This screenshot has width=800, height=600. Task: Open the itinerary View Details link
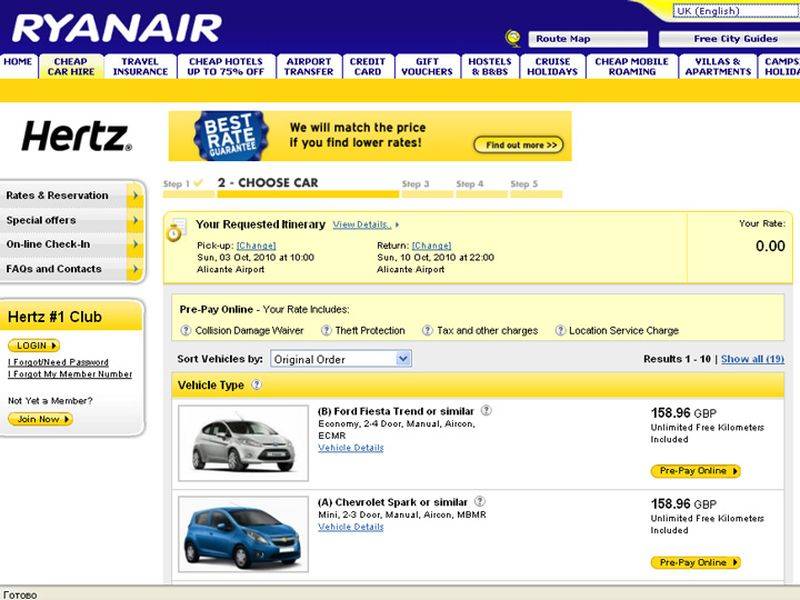coord(362,224)
